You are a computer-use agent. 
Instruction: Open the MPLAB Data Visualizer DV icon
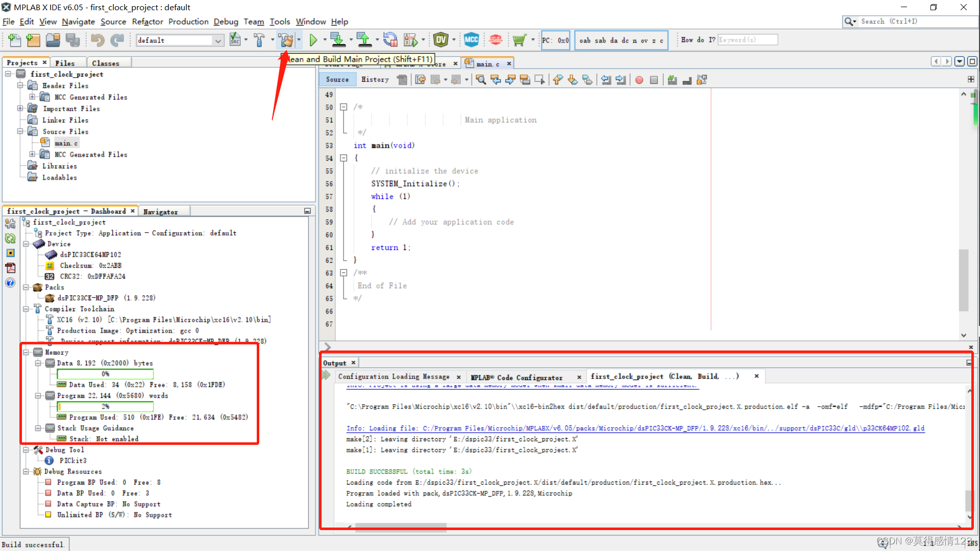[440, 40]
